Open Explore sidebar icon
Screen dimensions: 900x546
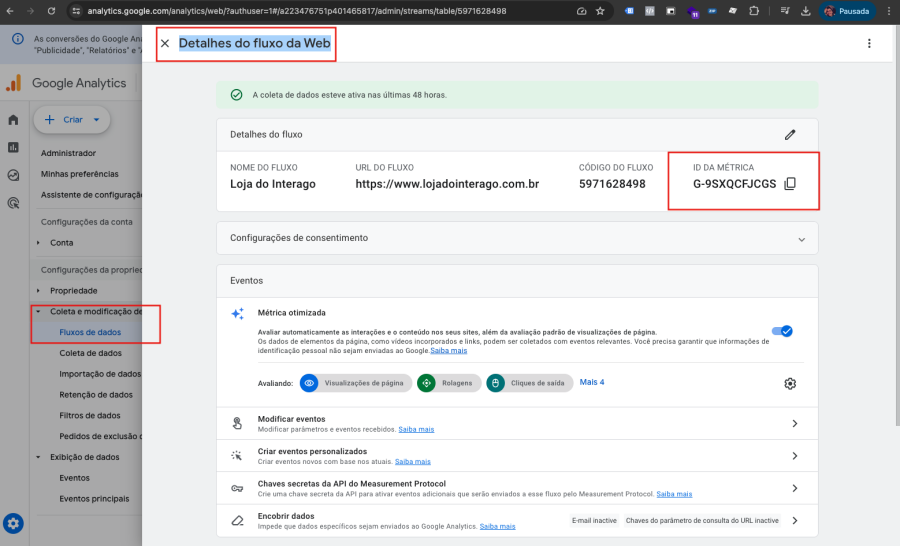click(x=13, y=175)
